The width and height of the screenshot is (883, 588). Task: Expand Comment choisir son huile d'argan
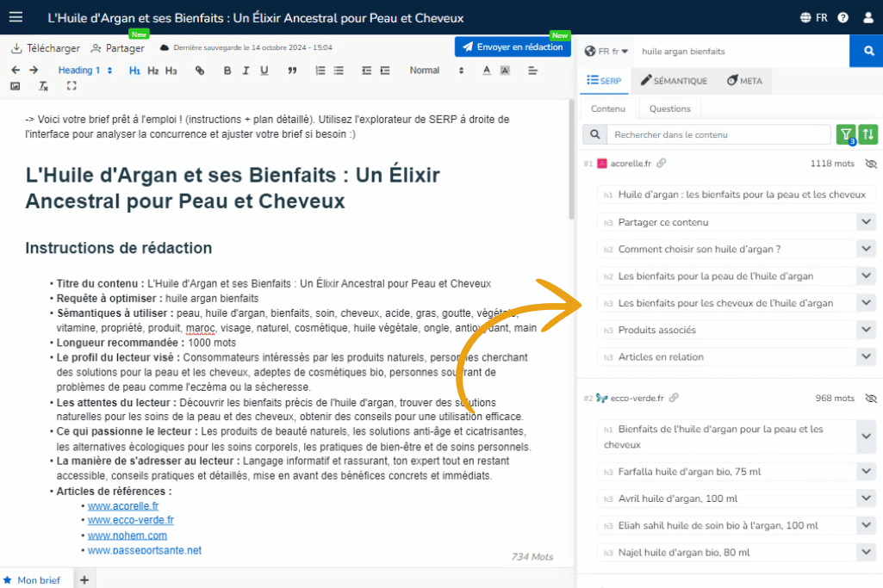[866, 249]
